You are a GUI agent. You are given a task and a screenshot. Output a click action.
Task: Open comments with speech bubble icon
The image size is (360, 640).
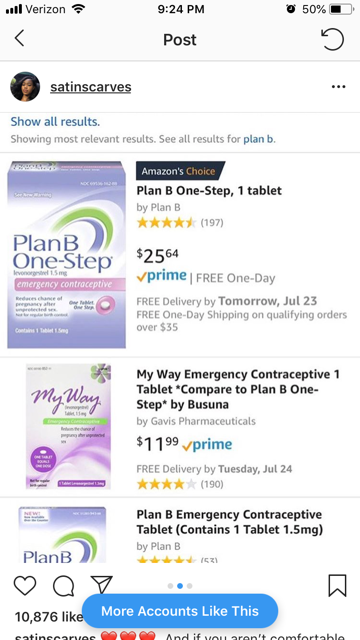tap(63, 586)
